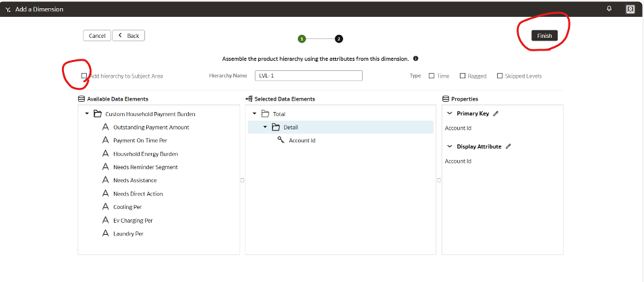Click the info icon after hierarchy instructions
Screen dimensions: 644x282
[416, 59]
